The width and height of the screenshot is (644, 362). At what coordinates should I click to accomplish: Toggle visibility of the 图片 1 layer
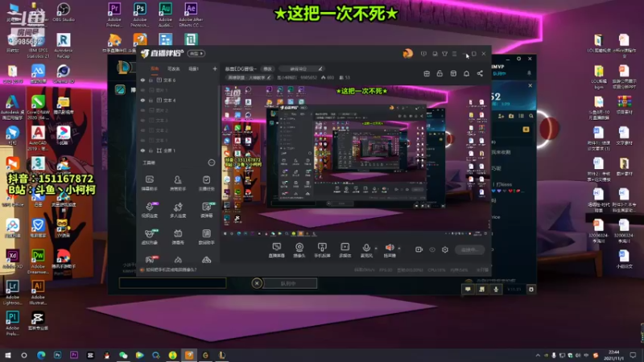[x=142, y=90]
